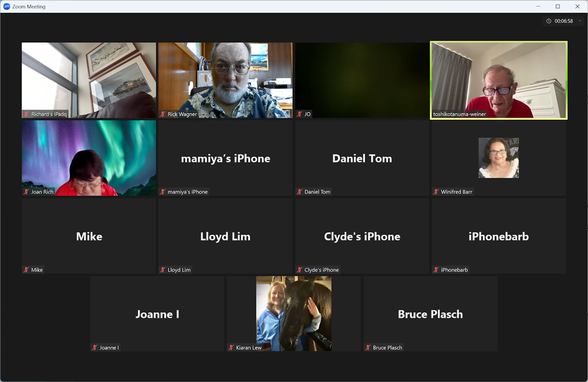Click the Joan Rich name label

(42, 192)
